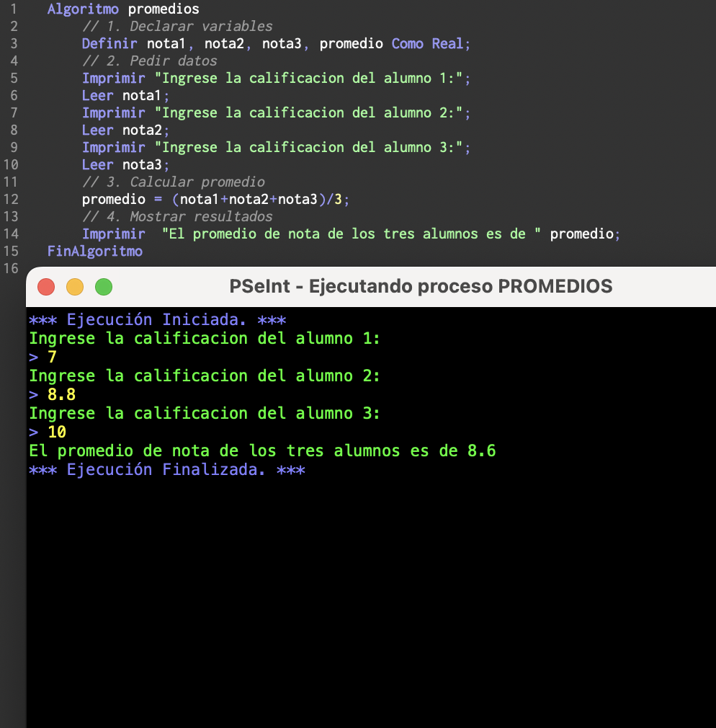Click the console prompt for alumno 3
This screenshot has width=716, height=728.
click(205, 413)
